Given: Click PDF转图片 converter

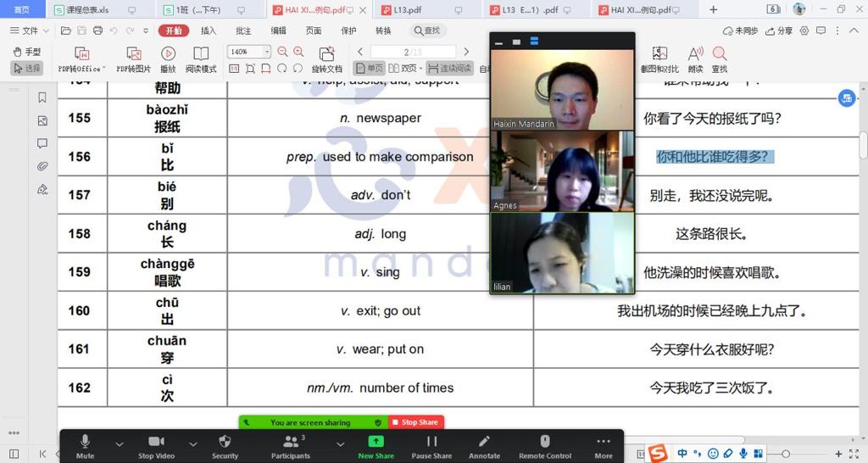Looking at the screenshot, I should click(133, 60).
